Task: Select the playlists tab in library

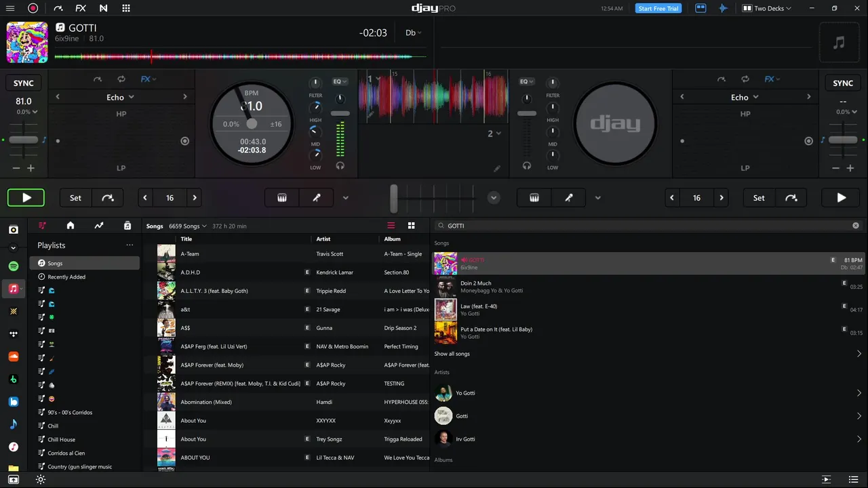Action: 43,226
